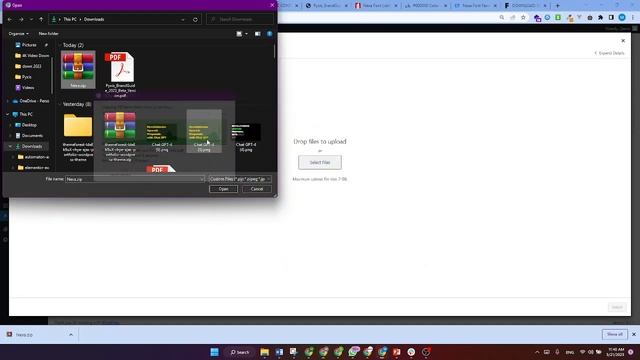Toggle the preview pane
Viewport: 640px width, 360px height.
258,33
